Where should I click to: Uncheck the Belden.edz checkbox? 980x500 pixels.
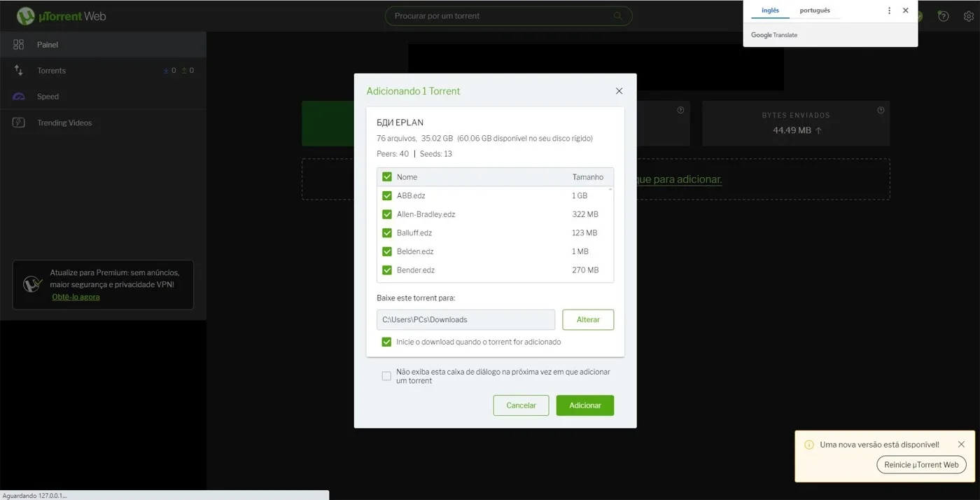pos(387,251)
